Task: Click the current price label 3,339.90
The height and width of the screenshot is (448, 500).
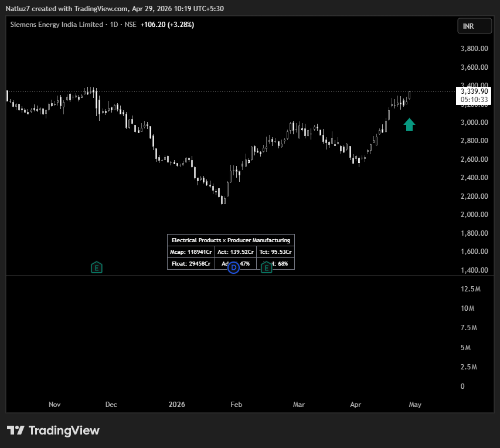Action: point(474,91)
